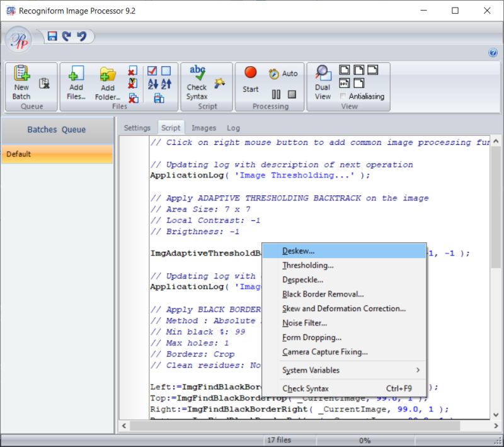This screenshot has width=504, height=447.
Task: Switch to the Settings tab
Action: point(137,128)
